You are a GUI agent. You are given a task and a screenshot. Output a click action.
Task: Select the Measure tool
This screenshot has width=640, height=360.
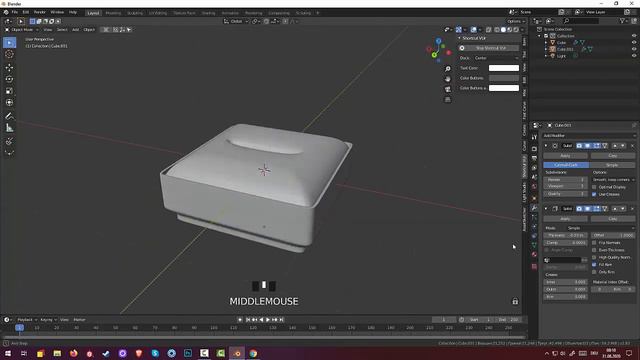(x=9, y=128)
